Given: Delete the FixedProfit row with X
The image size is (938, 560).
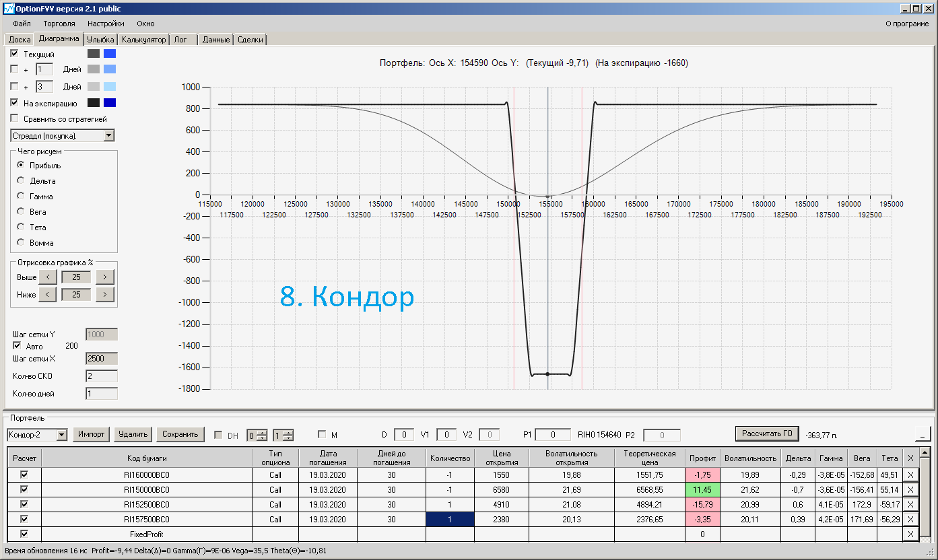Looking at the screenshot, I should (910, 534).
